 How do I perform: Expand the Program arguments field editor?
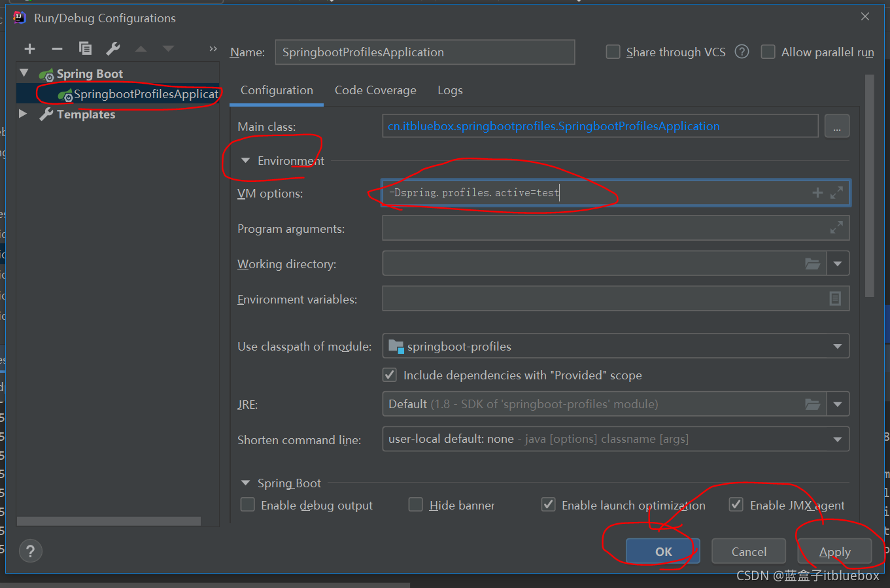point(836,228)
